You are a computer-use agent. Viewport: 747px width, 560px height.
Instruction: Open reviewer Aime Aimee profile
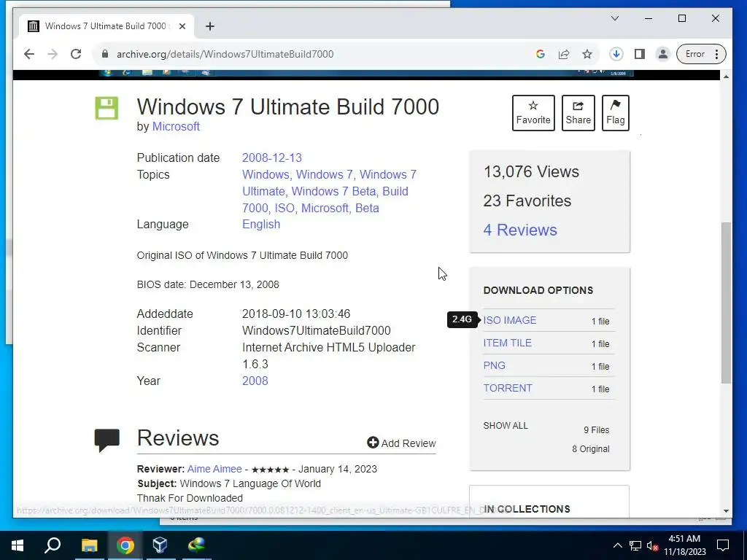point(214,469)
